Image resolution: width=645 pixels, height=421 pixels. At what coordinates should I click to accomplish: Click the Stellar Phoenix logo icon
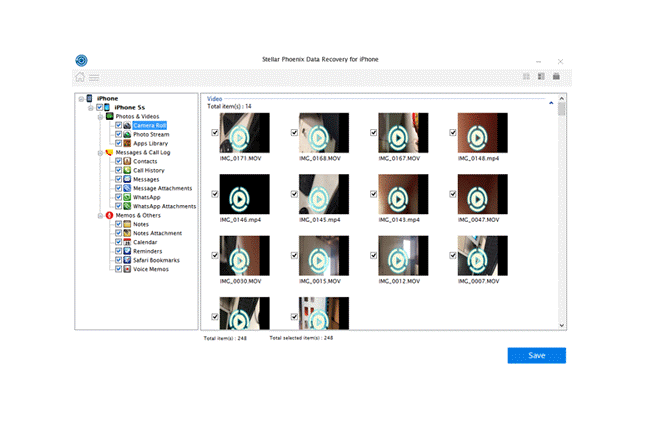tap(81, 60)
